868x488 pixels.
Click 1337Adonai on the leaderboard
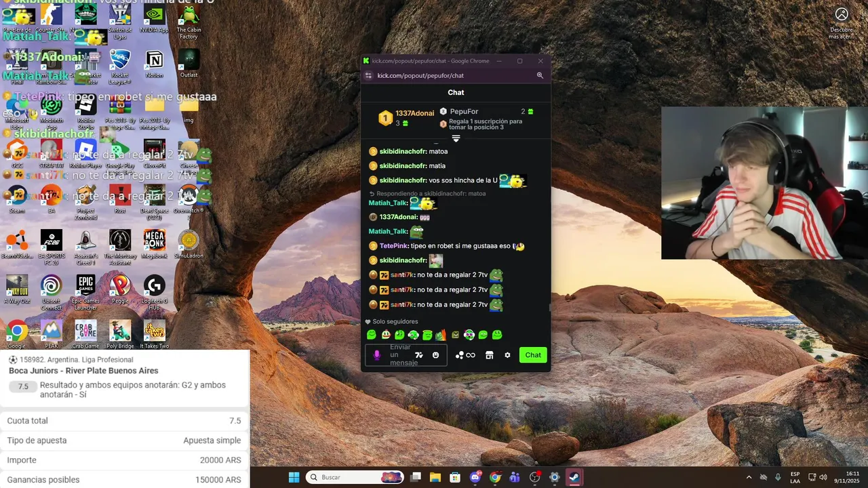(414, 113)
